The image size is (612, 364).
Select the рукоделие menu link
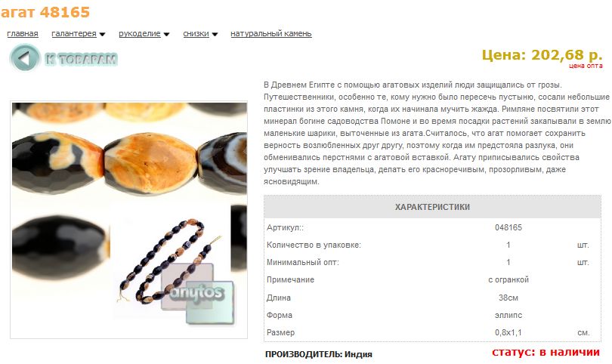click(x=140, y=33)
